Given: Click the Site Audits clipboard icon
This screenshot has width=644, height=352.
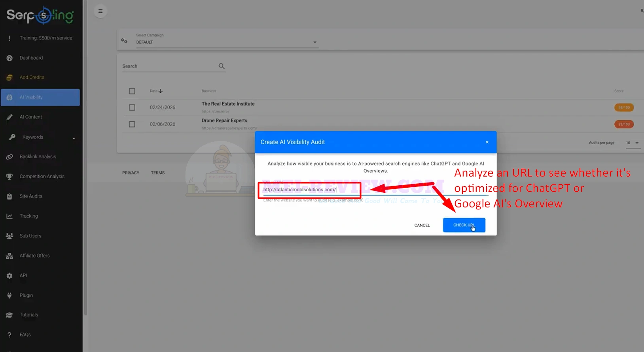Looking at the screenshot, I should point(9,196).
